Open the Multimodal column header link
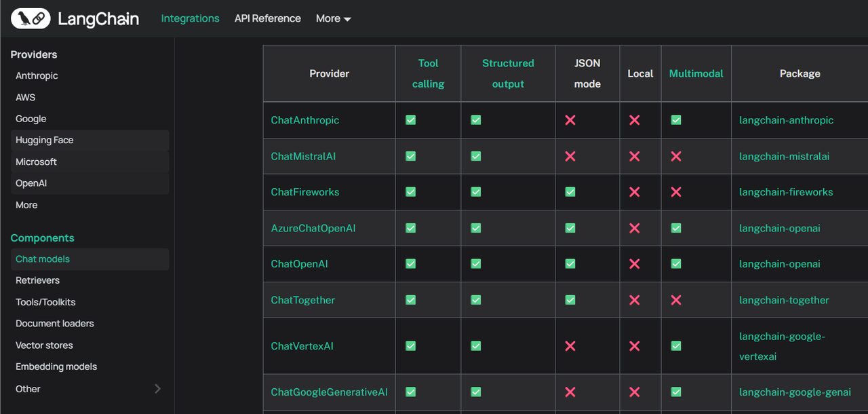Viewport: 868px width, 414px height. (x=696, y=73)
